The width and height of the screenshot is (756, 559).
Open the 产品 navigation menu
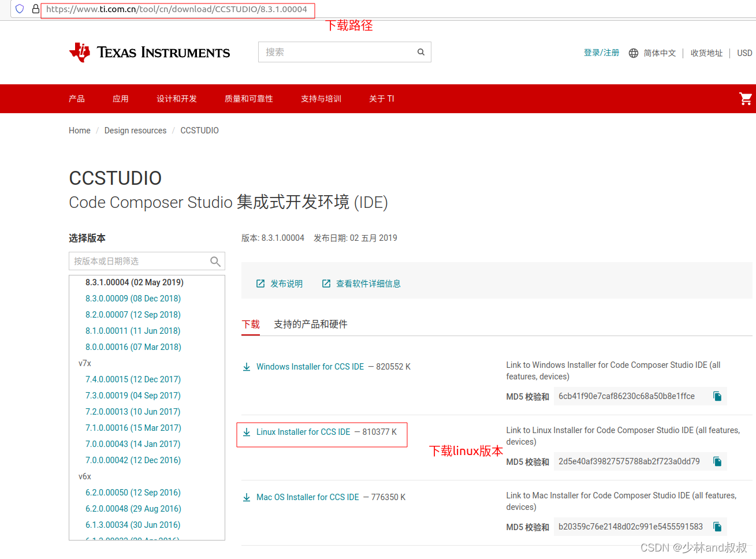coord(77,99)
